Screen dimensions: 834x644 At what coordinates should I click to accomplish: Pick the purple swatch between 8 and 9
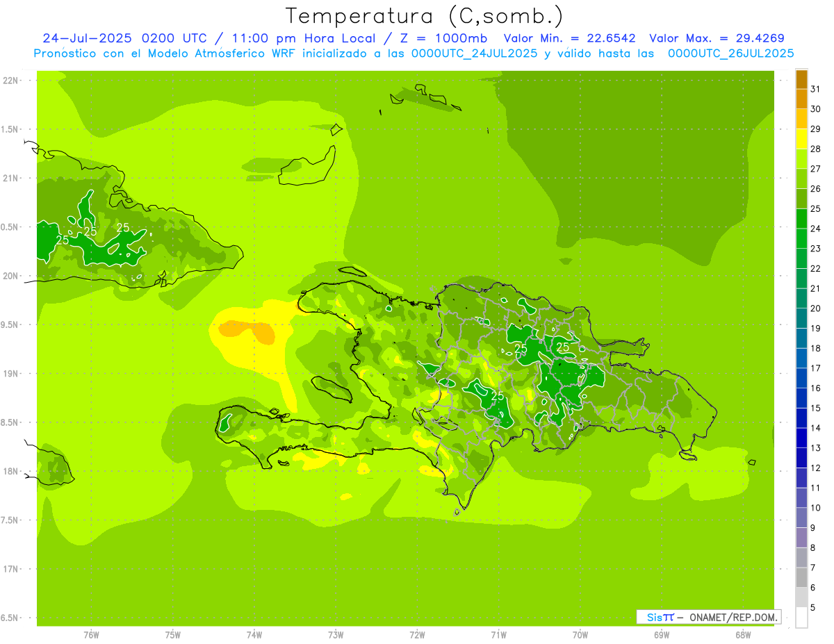[x=801, y=538]
